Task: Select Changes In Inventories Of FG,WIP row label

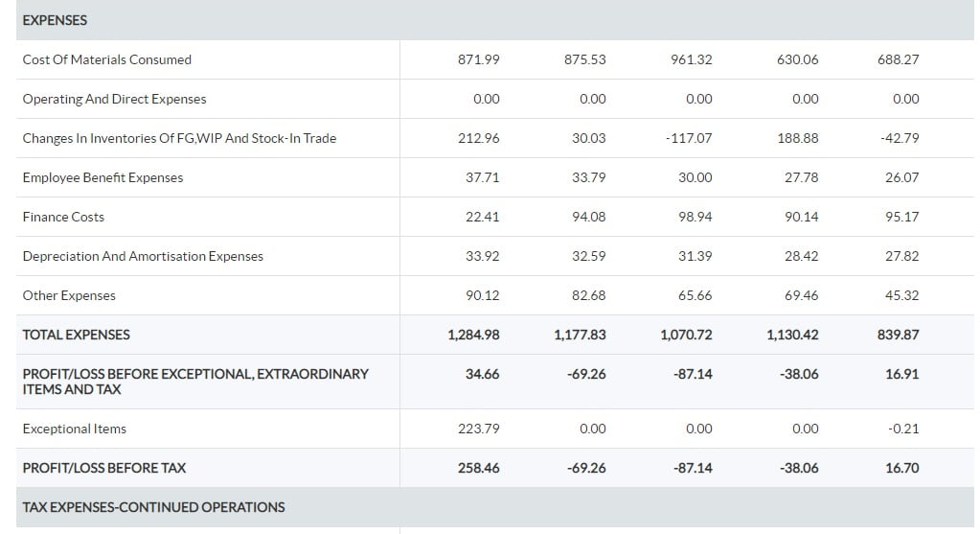Action: 179,138
